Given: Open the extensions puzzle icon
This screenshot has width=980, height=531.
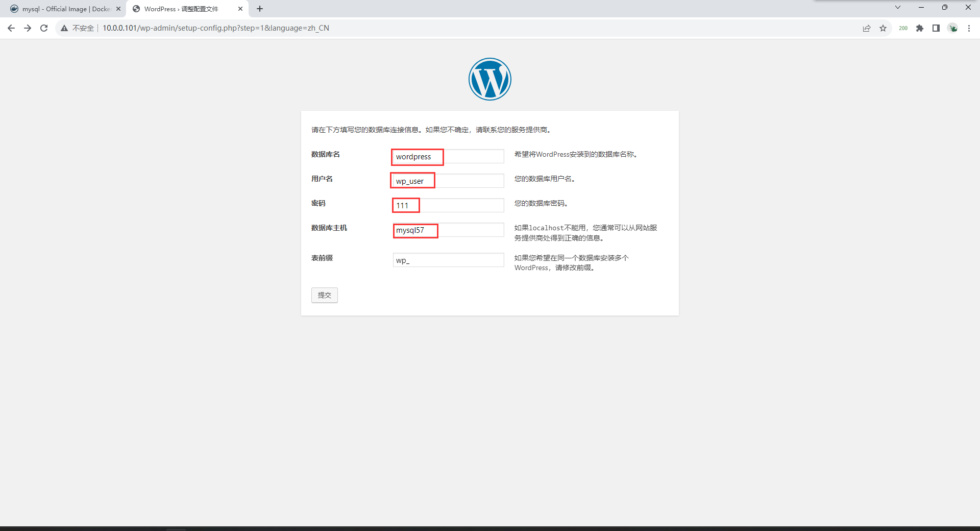Looking at the screenshot, I should [920, 28].
